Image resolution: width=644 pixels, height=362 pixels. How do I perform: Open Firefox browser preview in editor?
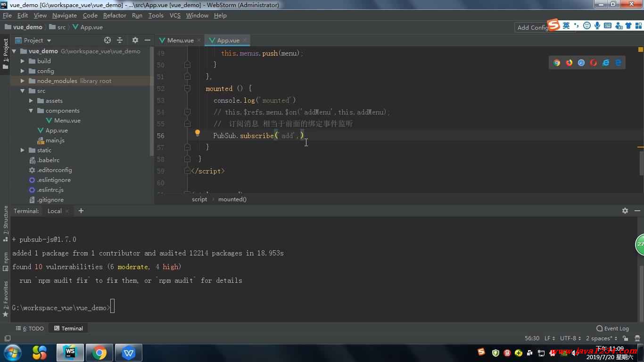[569, 63]
